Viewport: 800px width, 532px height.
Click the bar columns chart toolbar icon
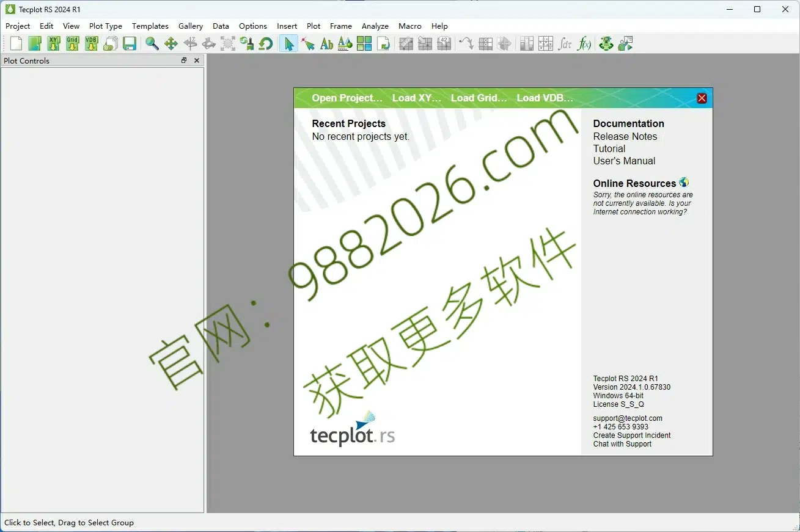527,43
